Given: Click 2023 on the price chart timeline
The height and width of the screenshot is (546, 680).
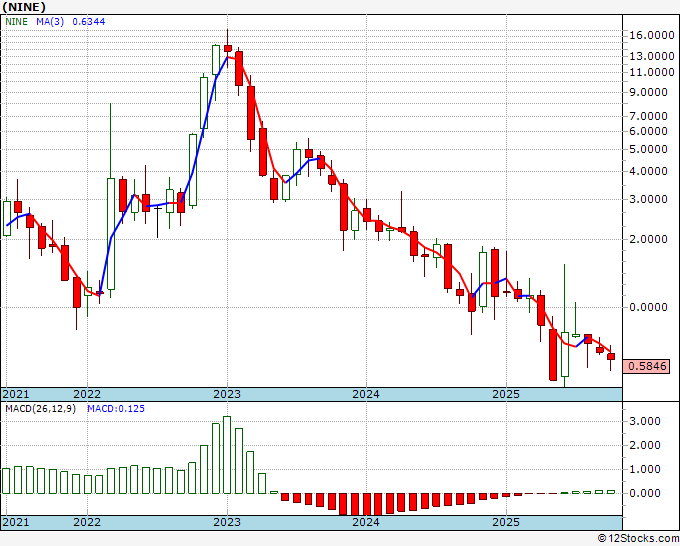Looking at the screenshot, I should [x=226, y=394].
